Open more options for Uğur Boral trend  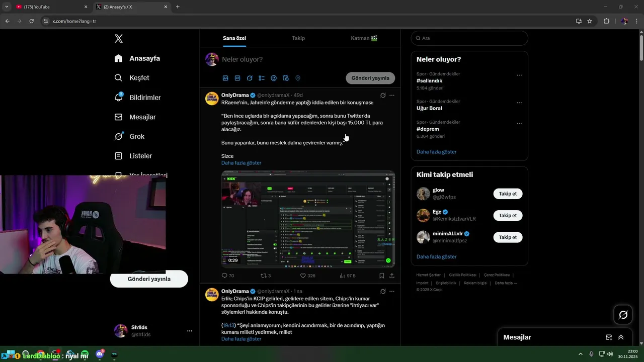tap(519, 103)
